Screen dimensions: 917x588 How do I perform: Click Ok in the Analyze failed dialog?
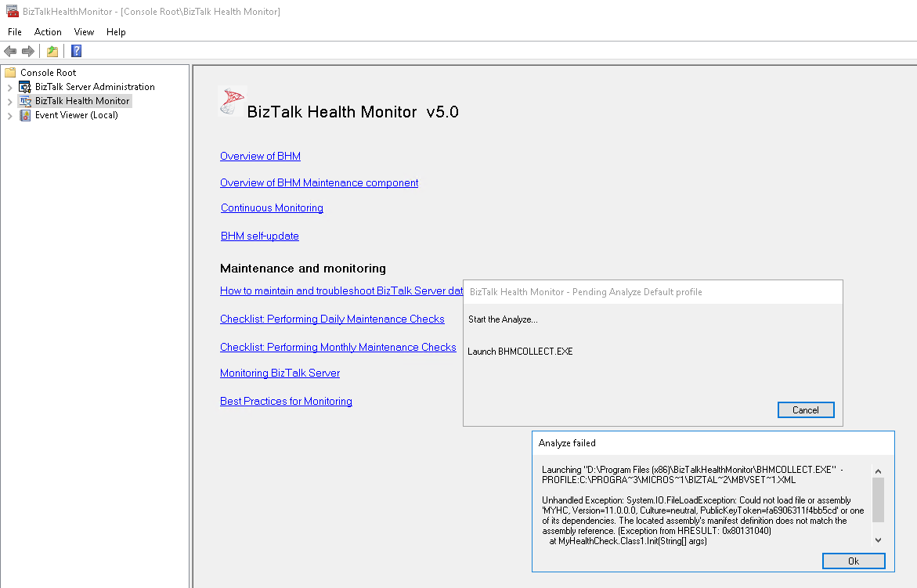[x=854, y=561]
